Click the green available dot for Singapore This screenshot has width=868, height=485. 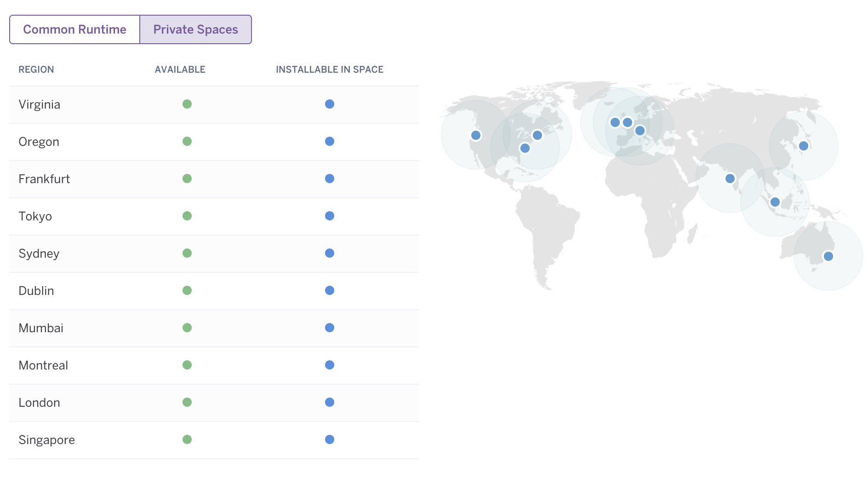(x=187, y=439)
